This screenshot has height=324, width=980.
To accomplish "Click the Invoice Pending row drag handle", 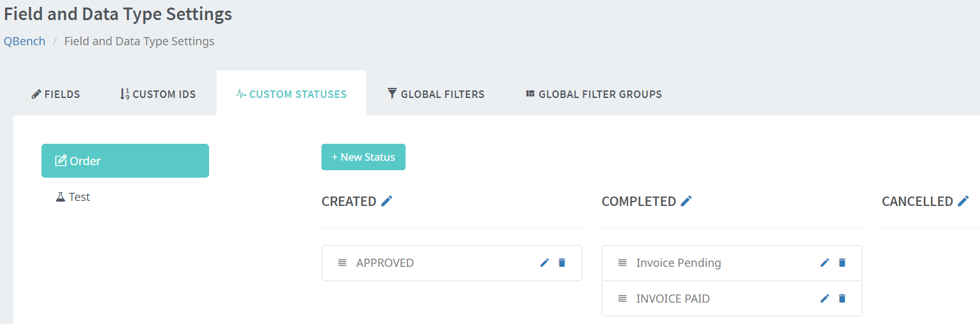I will tap(622, 262).
